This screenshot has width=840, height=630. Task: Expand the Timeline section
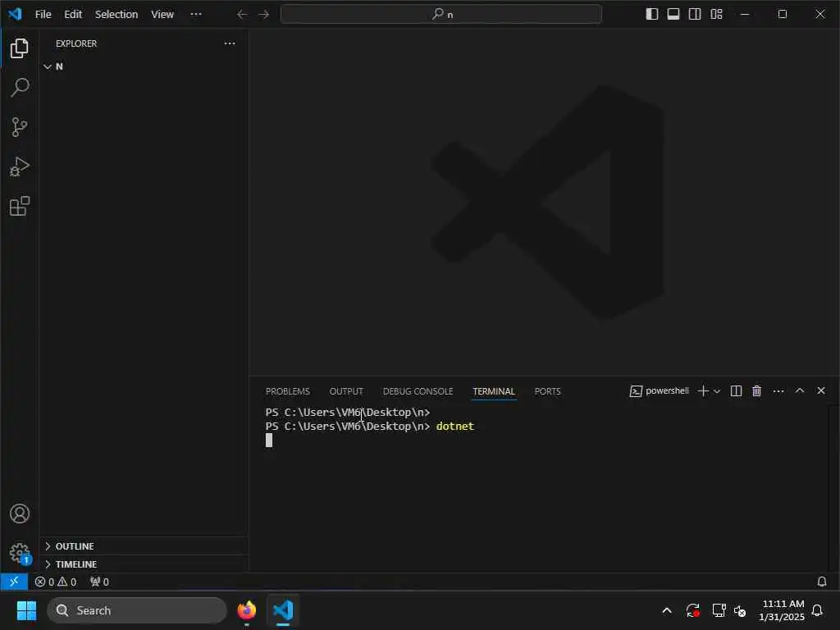pos(144,564)
